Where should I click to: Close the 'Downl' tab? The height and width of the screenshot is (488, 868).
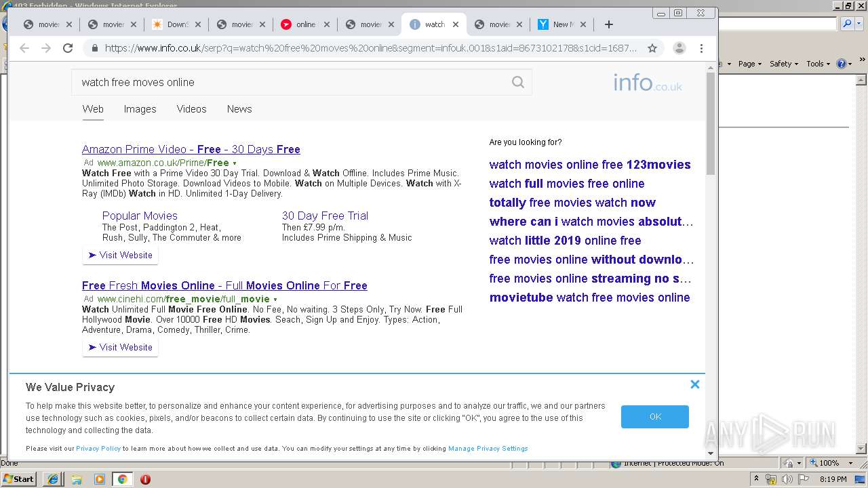tap(198, 24)
